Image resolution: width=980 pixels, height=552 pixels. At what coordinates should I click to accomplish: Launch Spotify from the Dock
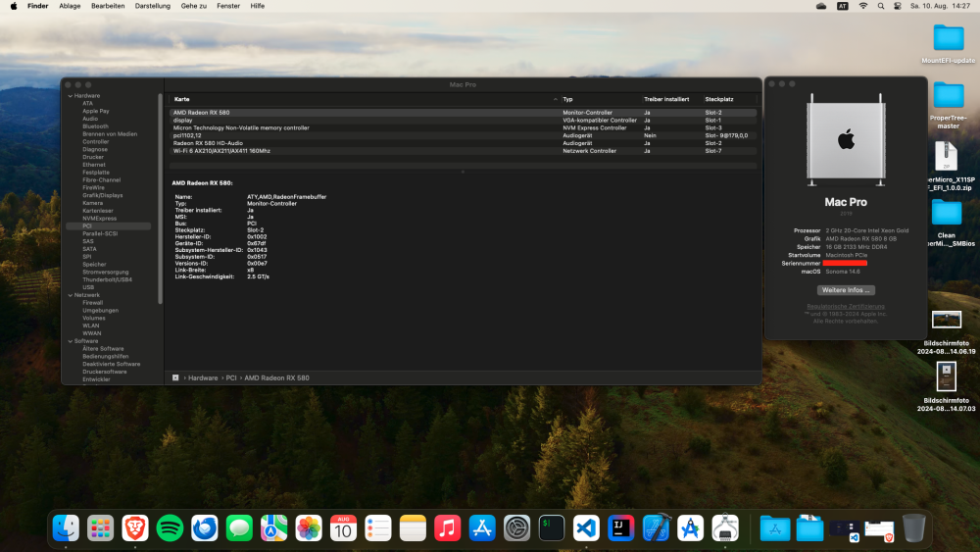[x=170, y=528]
